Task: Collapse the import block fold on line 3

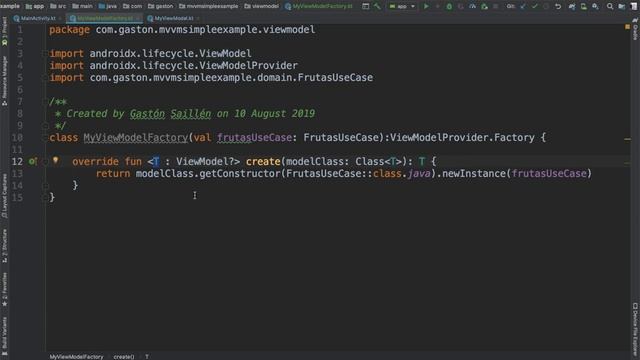Action: tap(44, 53)
